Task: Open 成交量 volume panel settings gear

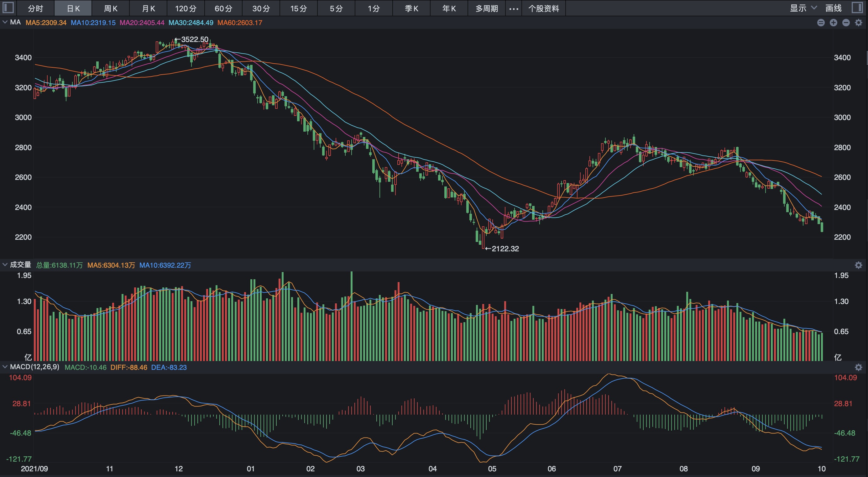Action: point(859,265)
